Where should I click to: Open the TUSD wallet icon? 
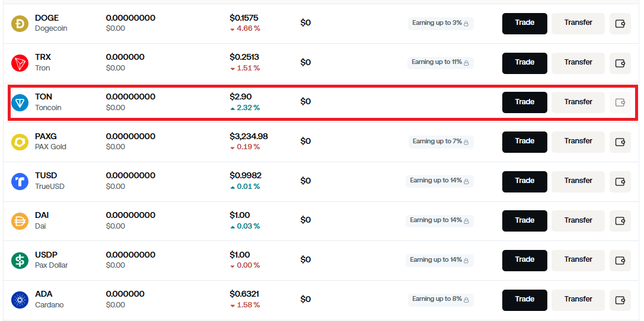click(620, 182)
